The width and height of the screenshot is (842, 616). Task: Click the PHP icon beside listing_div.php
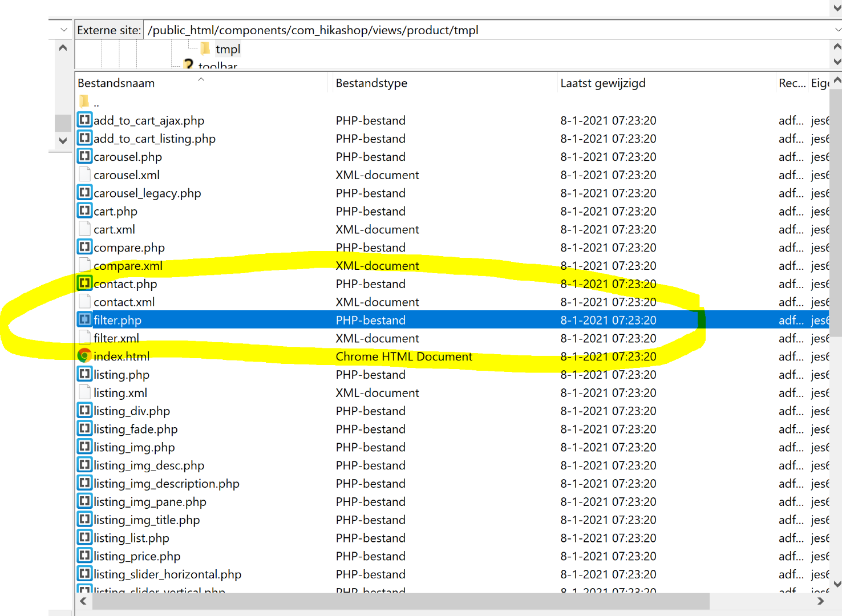(84, 411)
